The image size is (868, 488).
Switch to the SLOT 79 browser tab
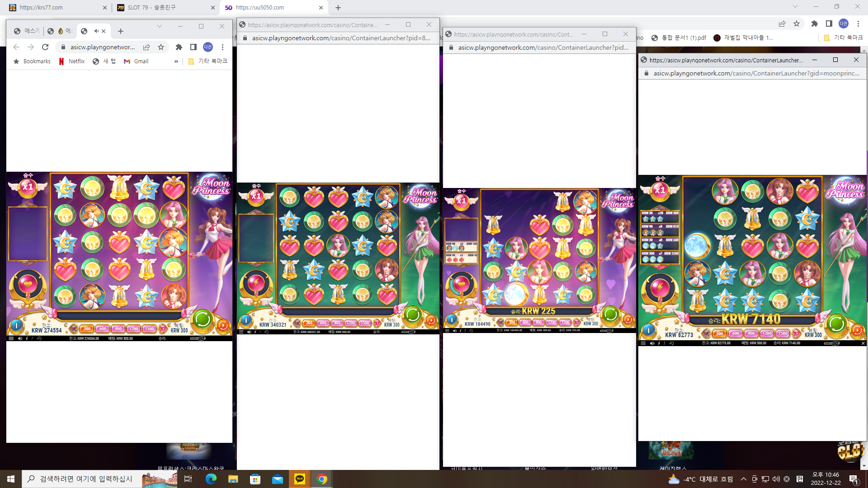pyautogui.click(x=165, y=8)
